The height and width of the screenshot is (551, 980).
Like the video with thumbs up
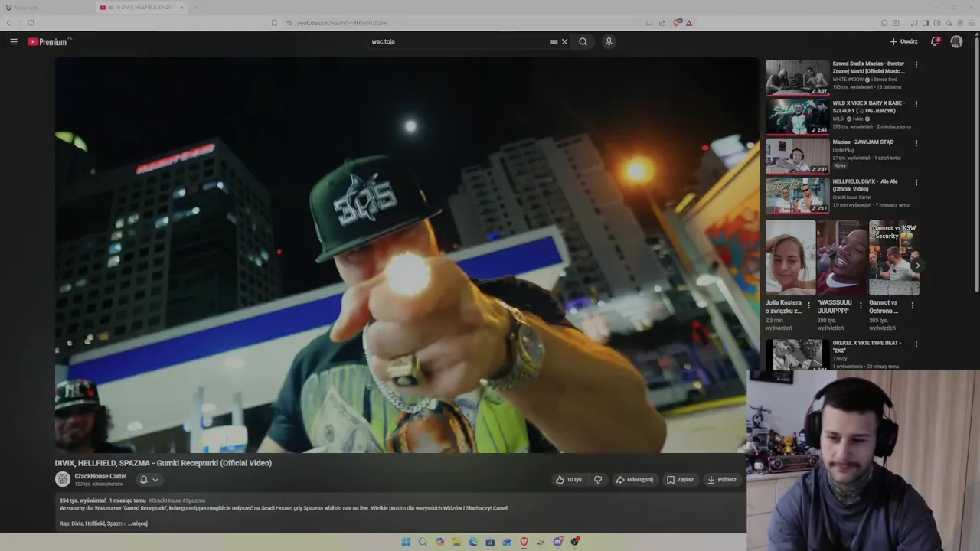(x=569, y=480)
